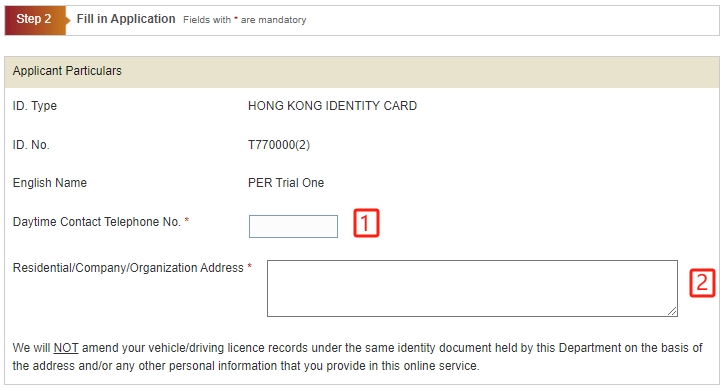Click the Daytime Contact Telephone No. input box
The width and height of the screenshot is (727, 390).
coord(293,226)
